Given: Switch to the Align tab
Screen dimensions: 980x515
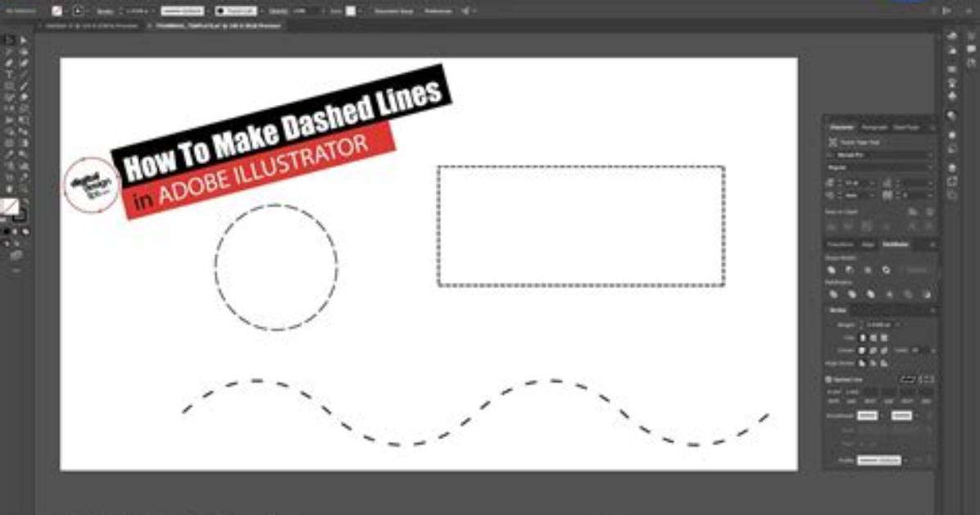Looking at the screenshot, I should pos(868,244).
